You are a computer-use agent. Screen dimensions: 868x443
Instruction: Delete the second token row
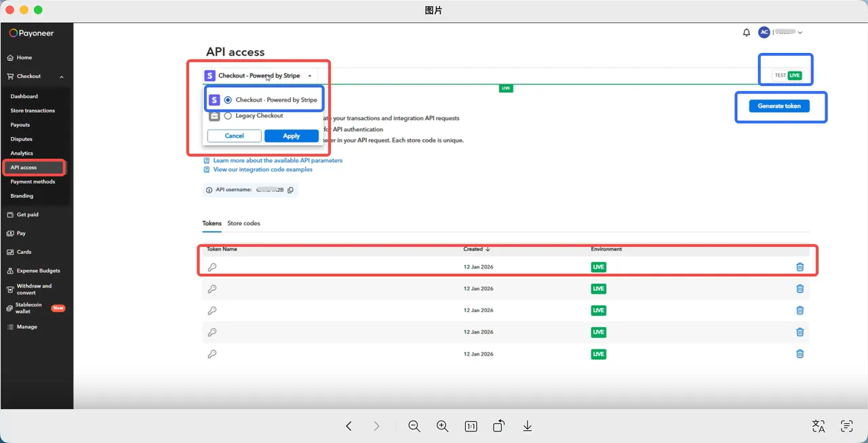(800, 289)
